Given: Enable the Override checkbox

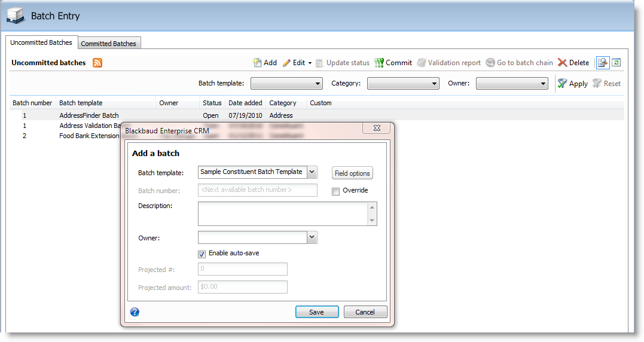Looking at the screenshot, I should point(335,191).
